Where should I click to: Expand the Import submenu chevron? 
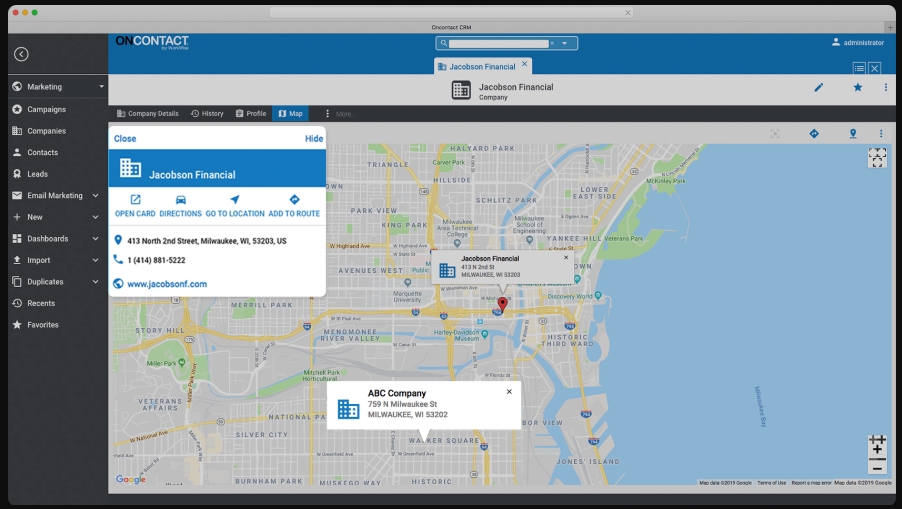coord(95,260)
